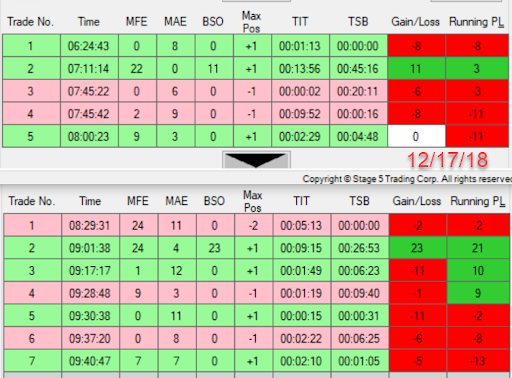
Task: Click the green Running PL cell showing 10
Action: (478, 271)
